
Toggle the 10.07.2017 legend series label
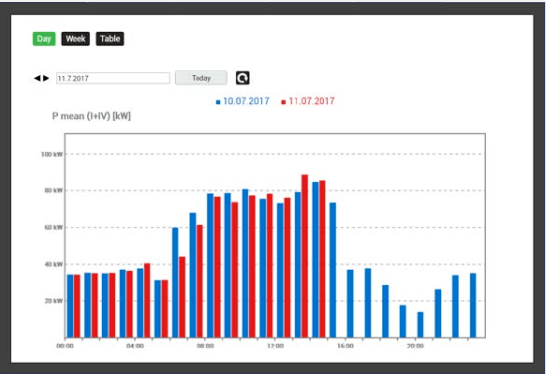coord(246,101)
